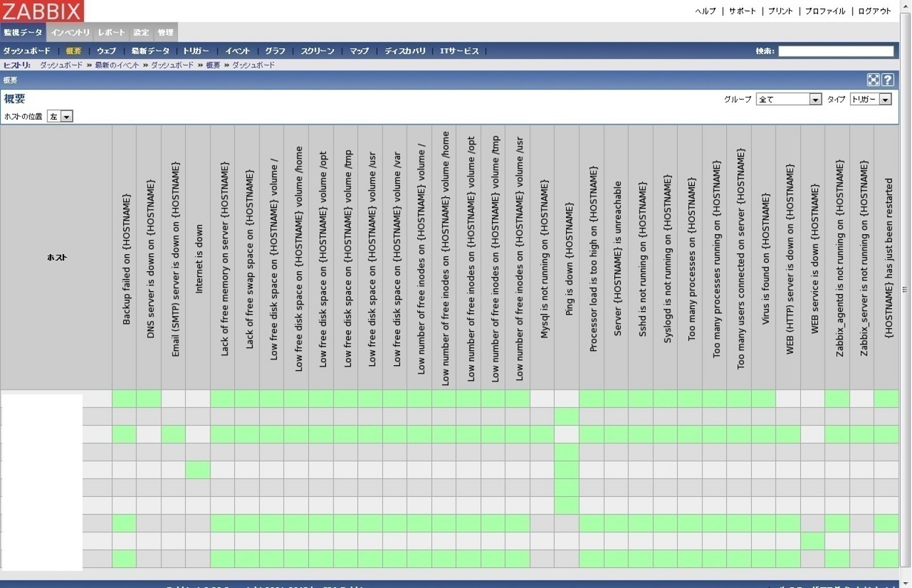Open the ITサービス submenu item
The image size is (912, 588).
pyautogui.click(x=459, y=51)
